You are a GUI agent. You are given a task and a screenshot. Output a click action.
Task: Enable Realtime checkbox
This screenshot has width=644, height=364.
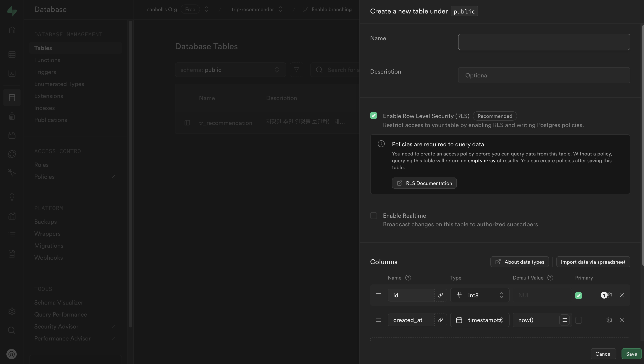373,216
